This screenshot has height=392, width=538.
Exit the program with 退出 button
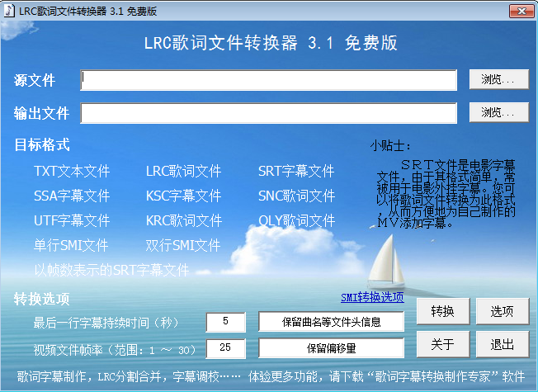coord(503,344)
